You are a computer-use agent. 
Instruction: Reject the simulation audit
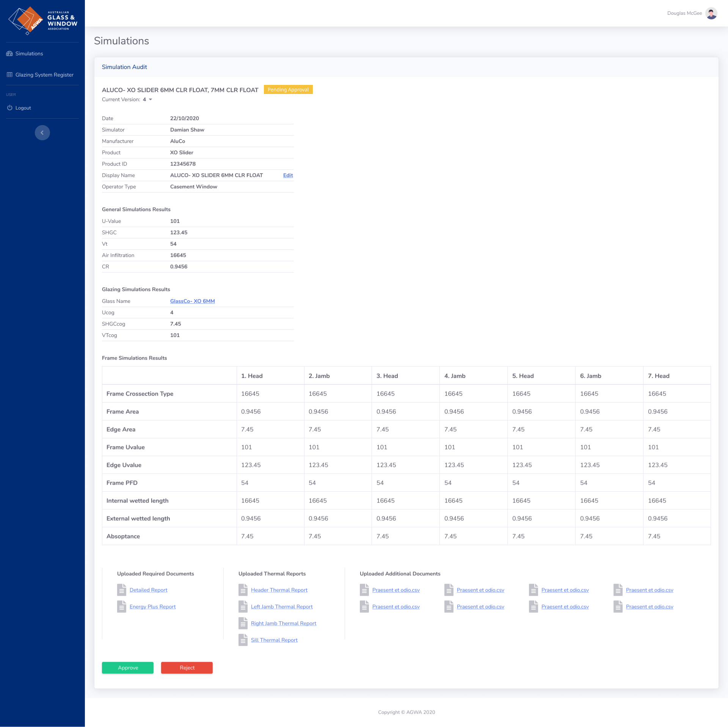[x=187, y=667]
